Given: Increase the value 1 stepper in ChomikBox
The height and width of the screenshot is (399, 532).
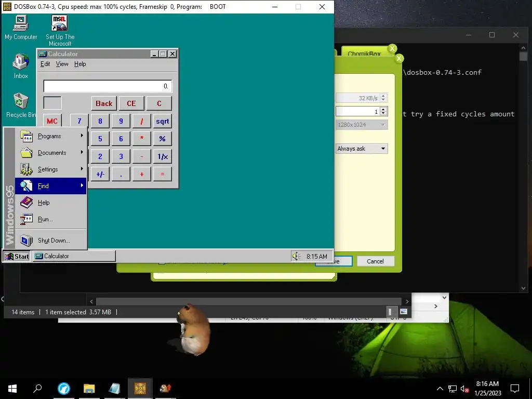Looking at the screenshot, I should point(383,109).
